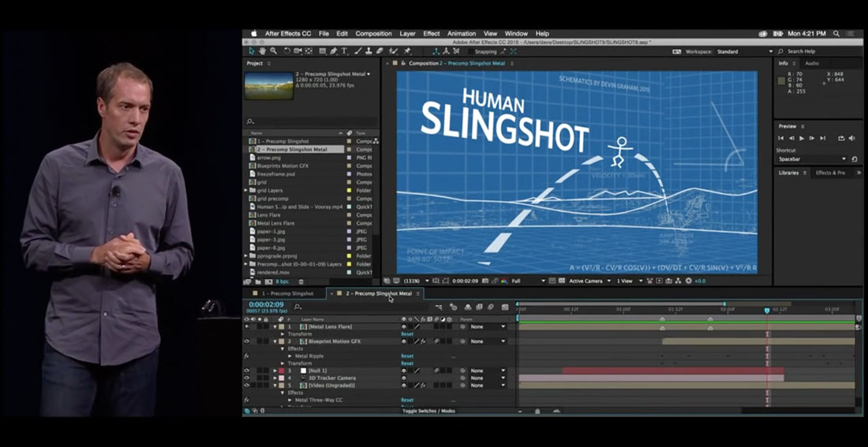Hide the Blueprint Motion GFX layer
Screen dimensions: 868x447
247,341
